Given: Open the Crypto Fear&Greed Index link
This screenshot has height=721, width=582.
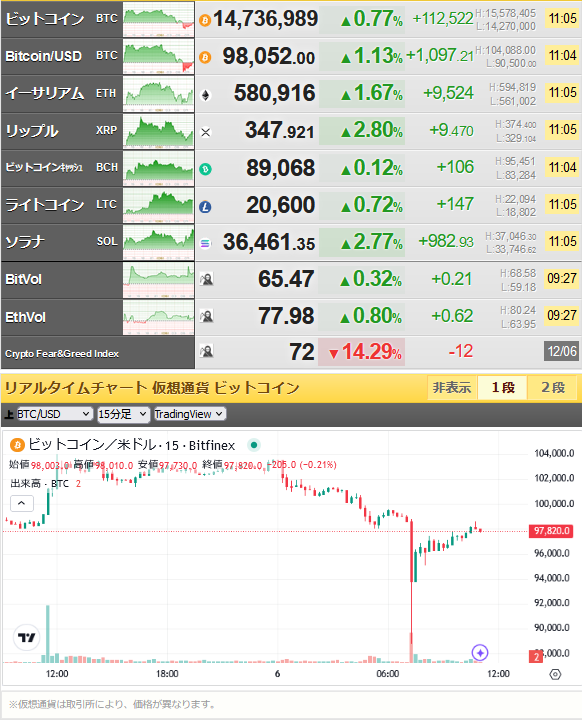Looking at the screenshot, I should (x=62, y=354).
